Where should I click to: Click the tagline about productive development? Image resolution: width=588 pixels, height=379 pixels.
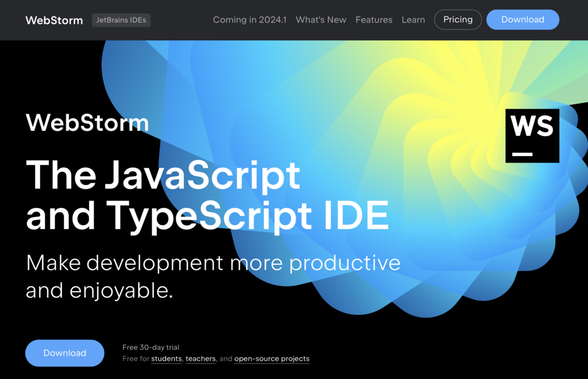[x=213, y=276]
